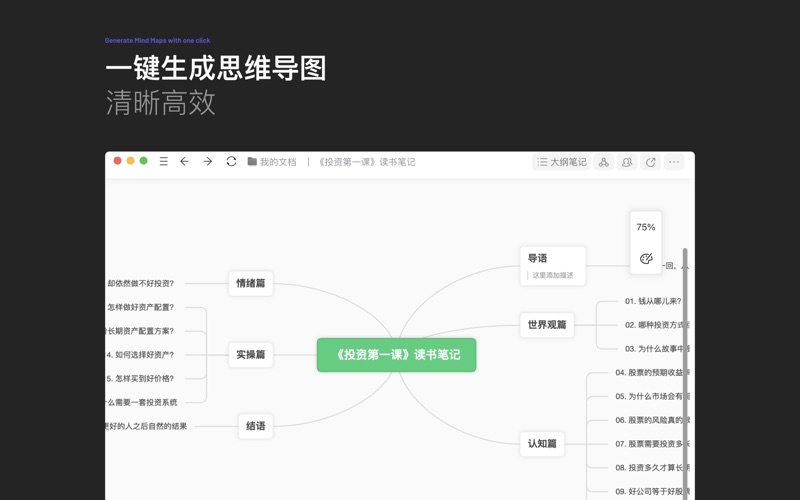The image size is (800, 500).
Task: Select the 结语 branch node
Action: [x=256, y=426]
